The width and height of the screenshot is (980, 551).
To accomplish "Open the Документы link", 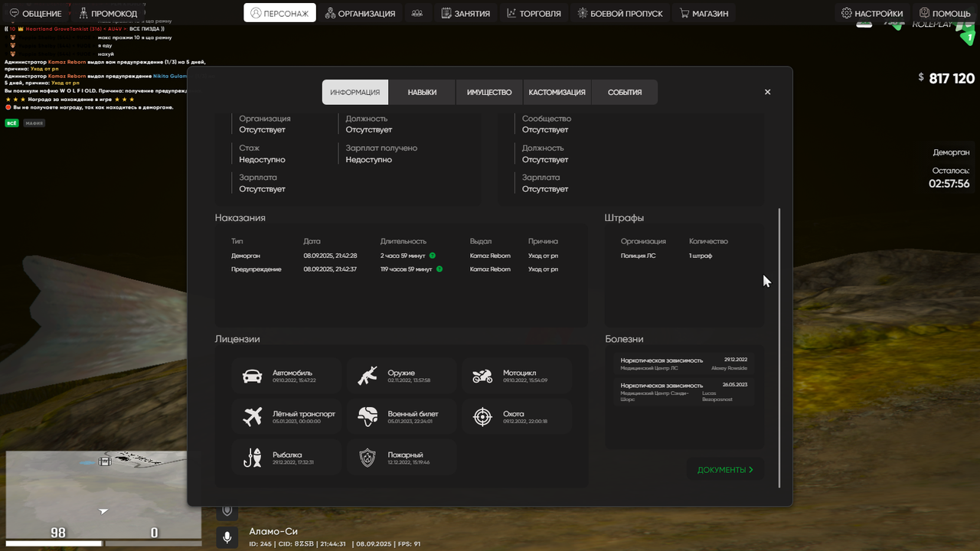I will click(725, 470).
